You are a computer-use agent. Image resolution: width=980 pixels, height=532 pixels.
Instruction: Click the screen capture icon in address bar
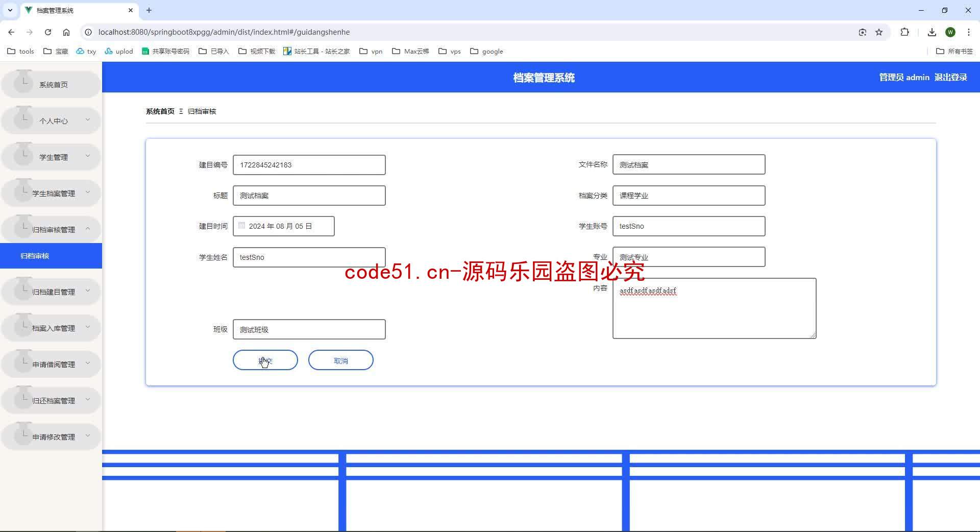[x=863, y=32]
